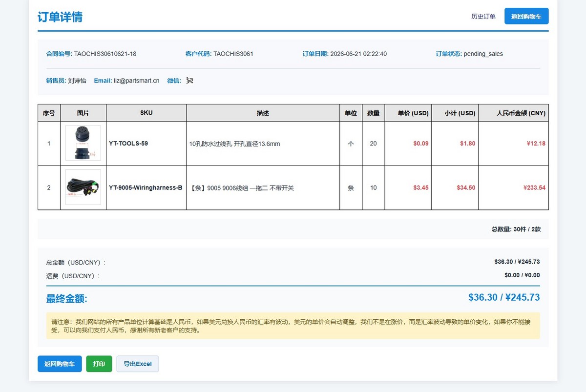Click description 【条】9005 9006线组 一拖二 不带开关

pyautogui.click(x=241, y=187)
